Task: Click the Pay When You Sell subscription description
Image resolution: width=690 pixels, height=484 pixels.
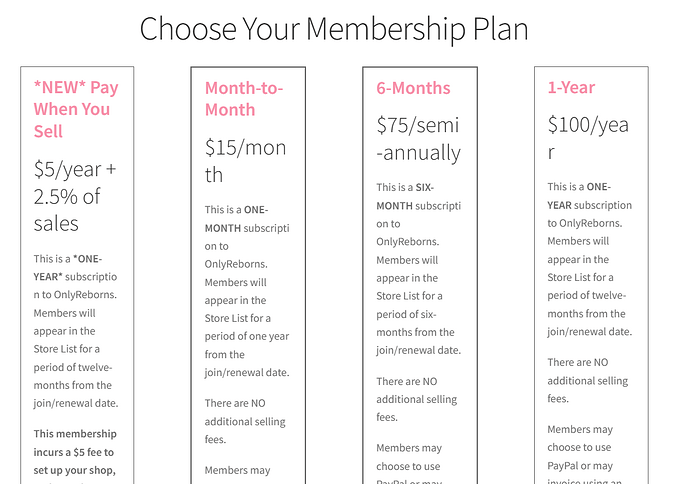Action: coord(76,331)
